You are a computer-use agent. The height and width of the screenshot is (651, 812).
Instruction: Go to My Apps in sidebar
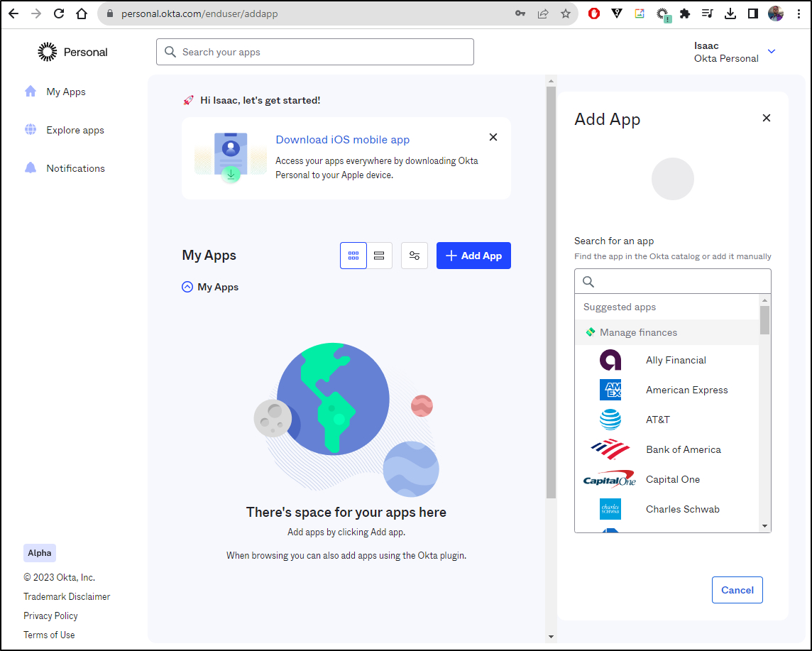click(66, 92)
